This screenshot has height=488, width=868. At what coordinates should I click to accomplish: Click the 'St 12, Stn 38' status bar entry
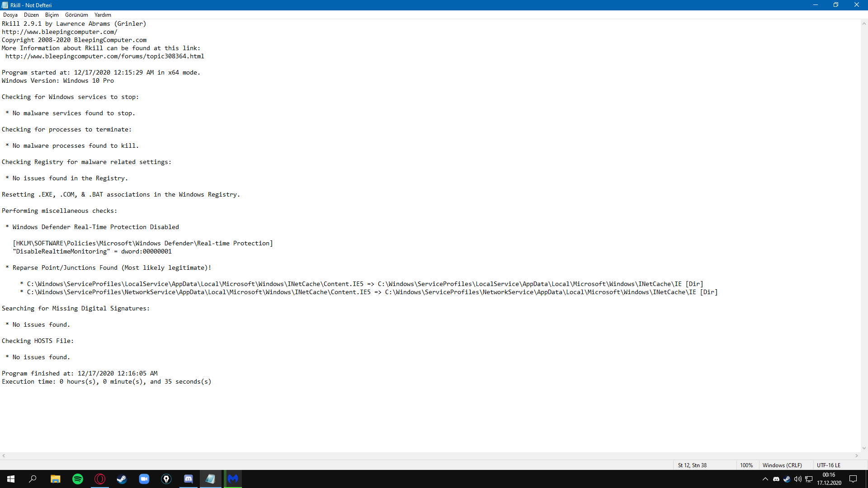point(692,465)
